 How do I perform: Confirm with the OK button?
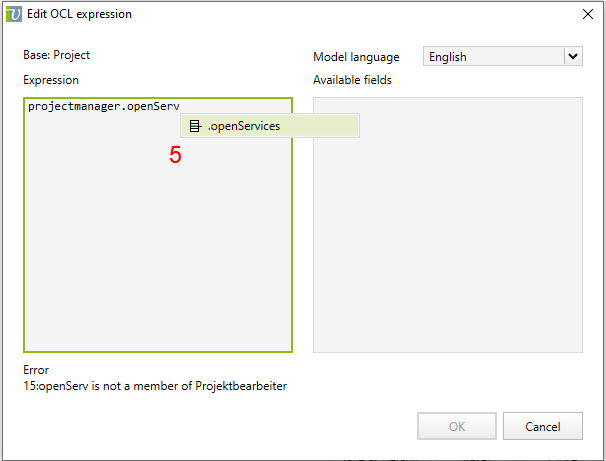click(457, 427)
